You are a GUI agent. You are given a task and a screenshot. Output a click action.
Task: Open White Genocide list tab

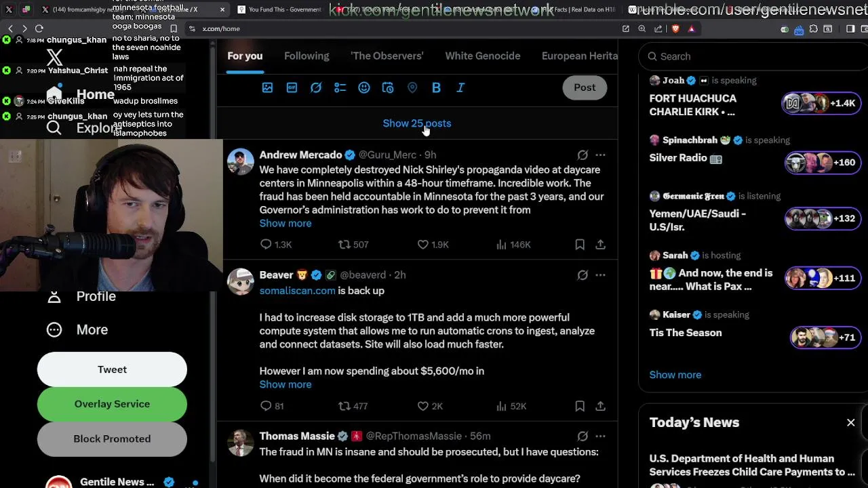pyautogui.click(x=483, y=56)
